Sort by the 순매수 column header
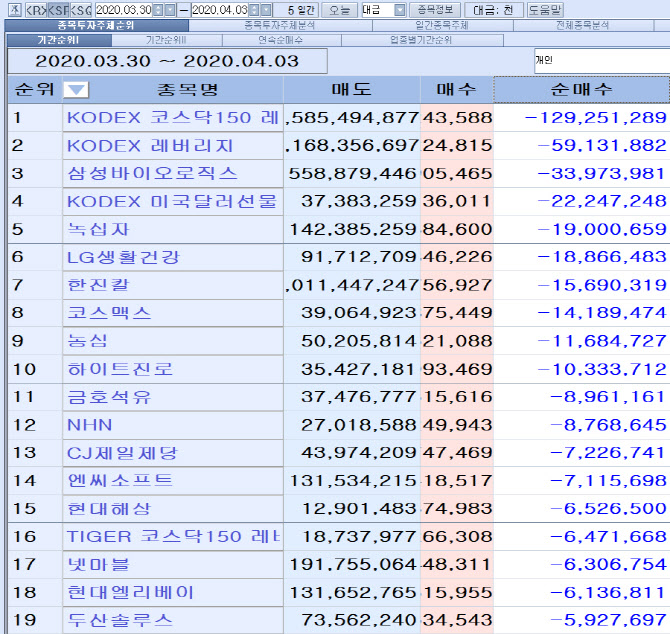This screenshot has height=634, width=670. pos(582,89)
